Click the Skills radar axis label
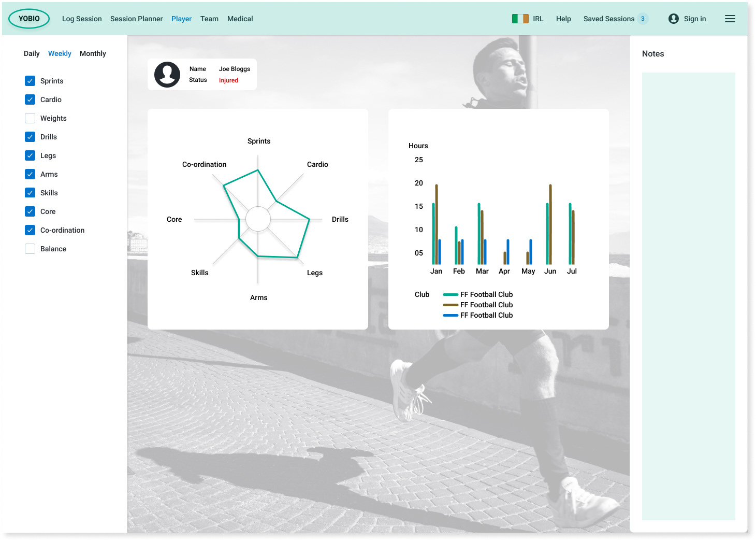 (200, 273)
